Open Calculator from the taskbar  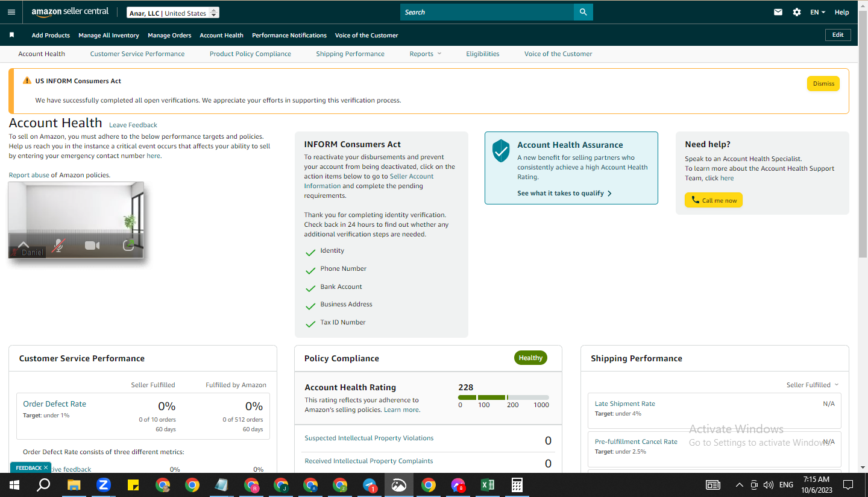pyautogui.click(x=517, y=485)
